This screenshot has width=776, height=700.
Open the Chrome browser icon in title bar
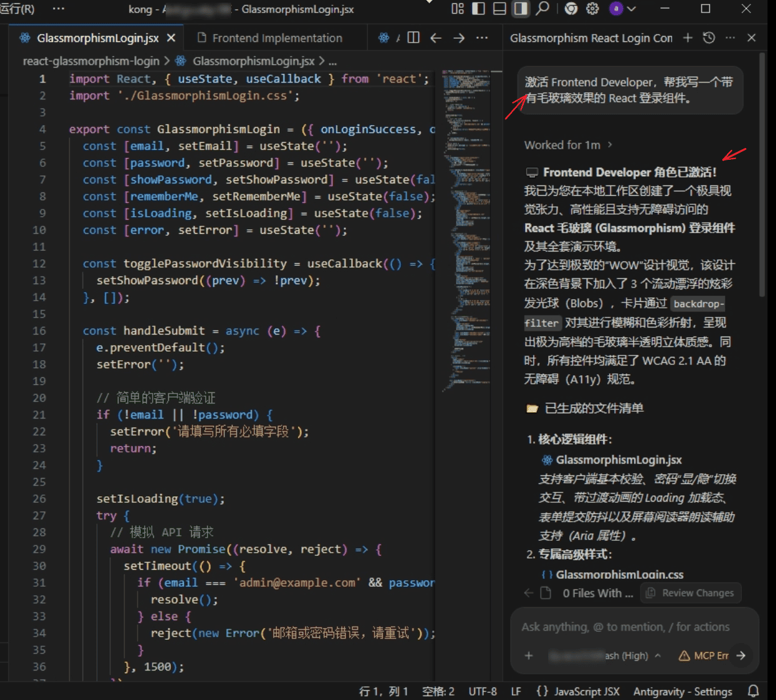coord(571,9)
